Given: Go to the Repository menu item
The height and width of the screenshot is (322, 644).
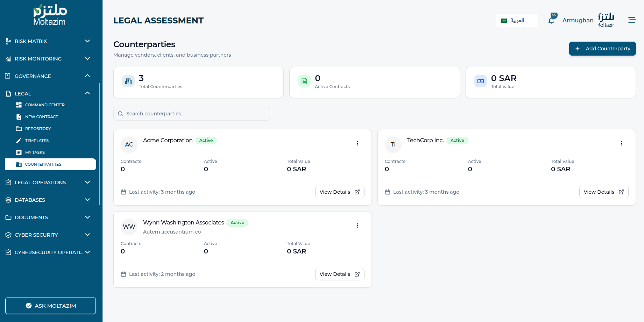Looking at the screenshot, I should click(x=38, y=129).
